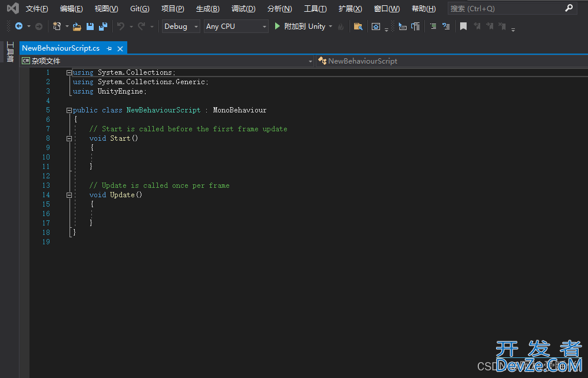The height and width of the screenshot is (378, 588).
Task: Click the Visual Studio logo icon
Action: [13, 8]
